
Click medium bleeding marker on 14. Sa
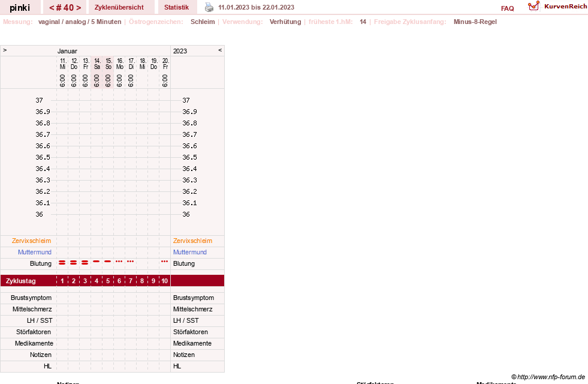pos(97,261)
